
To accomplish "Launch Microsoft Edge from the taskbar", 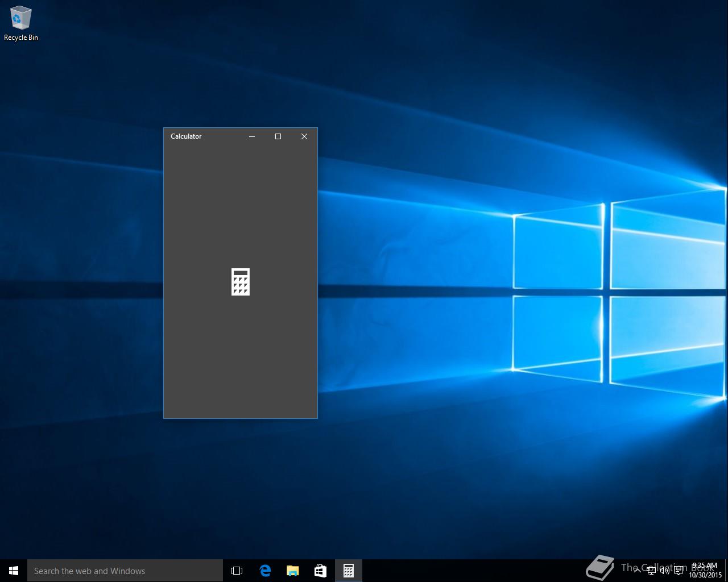I will (265, 571).
